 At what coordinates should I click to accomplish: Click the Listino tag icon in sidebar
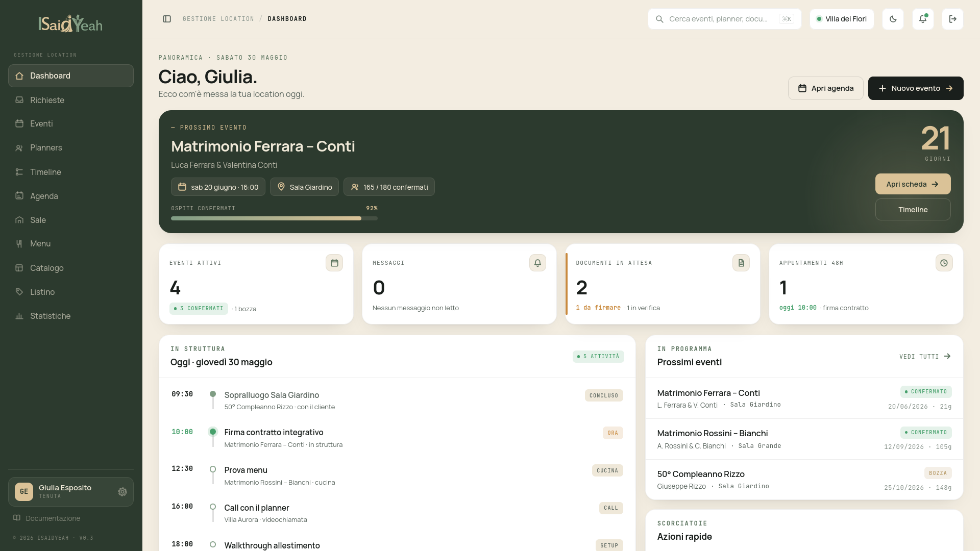pyautogui.click(x=19, y=292)
